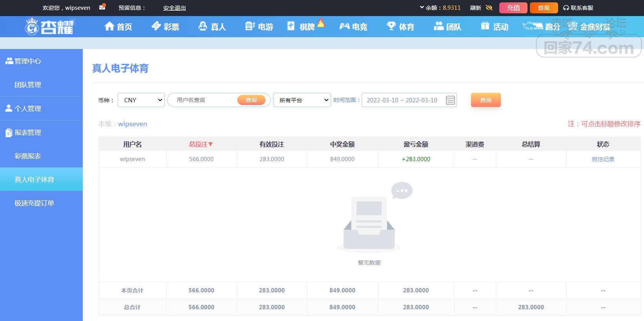Screen dimensions: 644x321
Task: Expand the balance 余额 chevron
Action: (422, 7)
